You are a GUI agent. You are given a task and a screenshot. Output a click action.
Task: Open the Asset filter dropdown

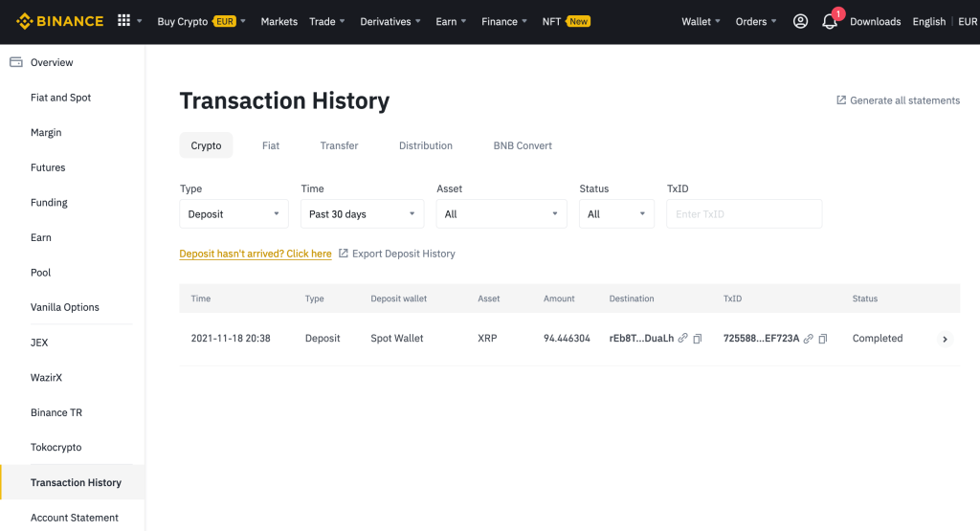501,213
